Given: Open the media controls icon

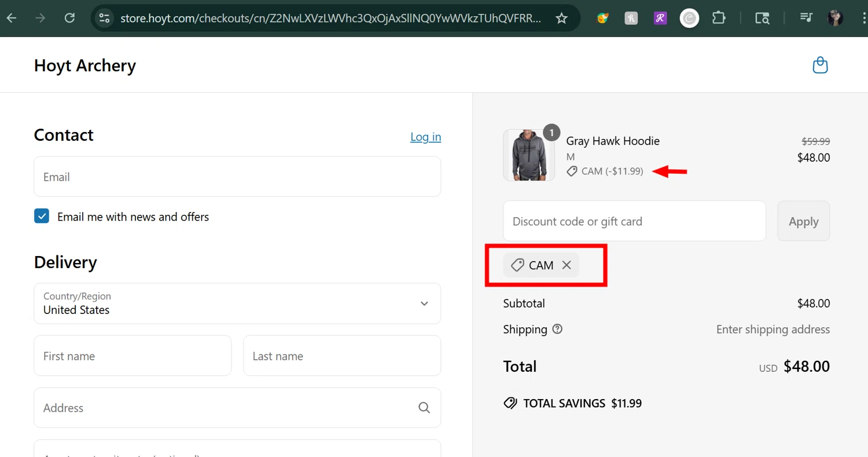Looking at the screenshot, I should coord(806,18).
